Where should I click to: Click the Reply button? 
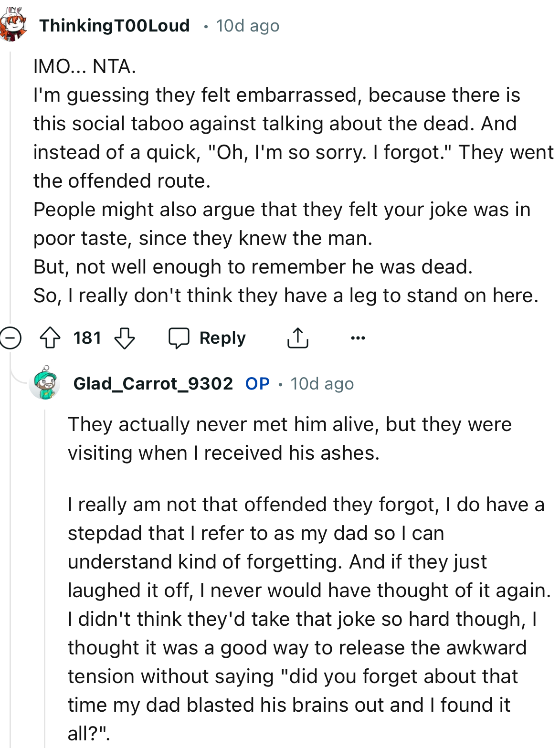[x=222, y=337]
